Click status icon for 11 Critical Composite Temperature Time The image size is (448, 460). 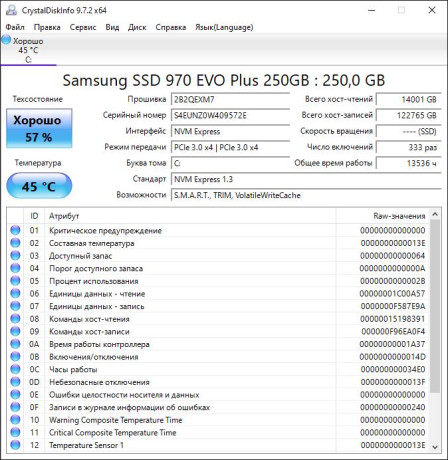pyautogui.click(x=15, y=432)
